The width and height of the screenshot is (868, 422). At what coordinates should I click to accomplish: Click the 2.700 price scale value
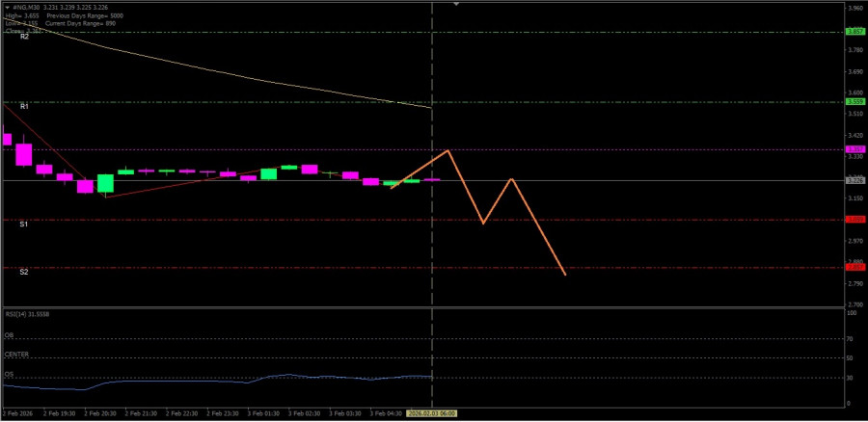click(855, 304)
